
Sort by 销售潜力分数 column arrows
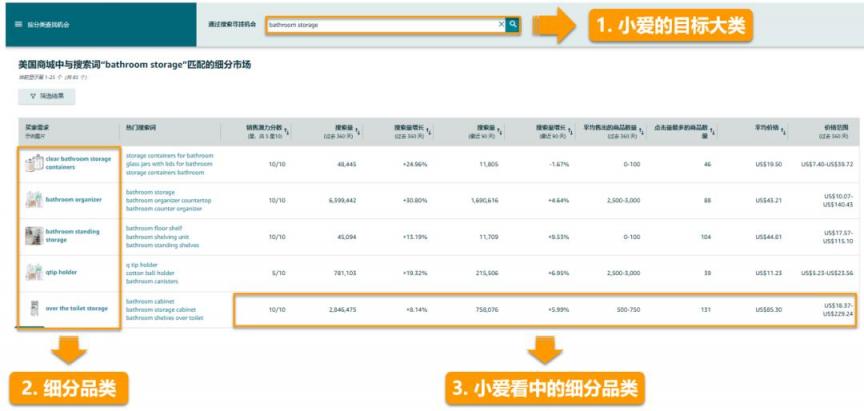tap(288, 131)
